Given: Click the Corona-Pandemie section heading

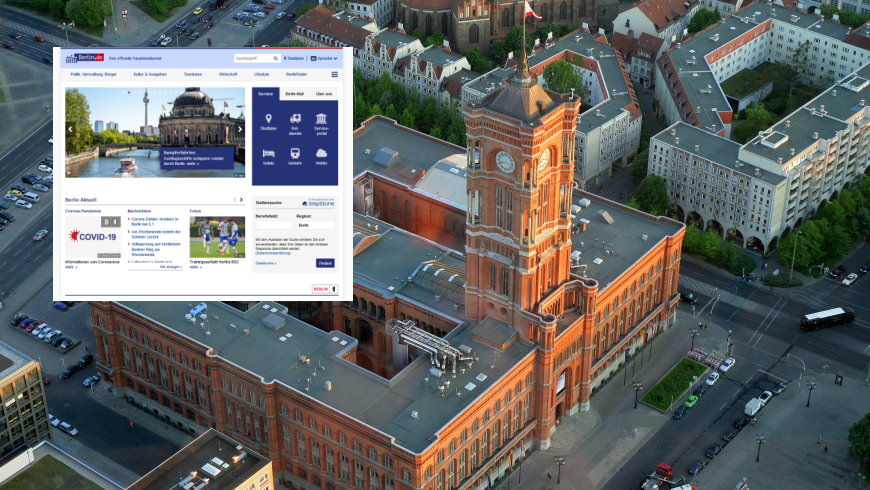Looking at the screenshot, I should click(83, 211).
